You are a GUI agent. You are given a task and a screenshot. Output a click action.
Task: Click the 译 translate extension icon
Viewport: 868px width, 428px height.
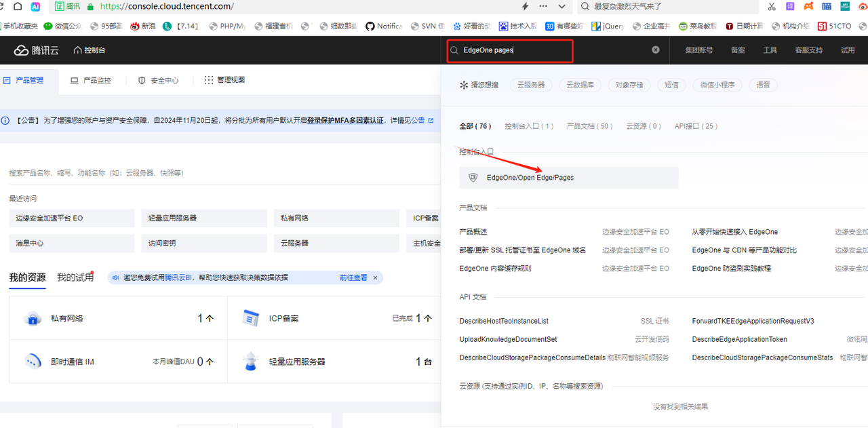790,6
